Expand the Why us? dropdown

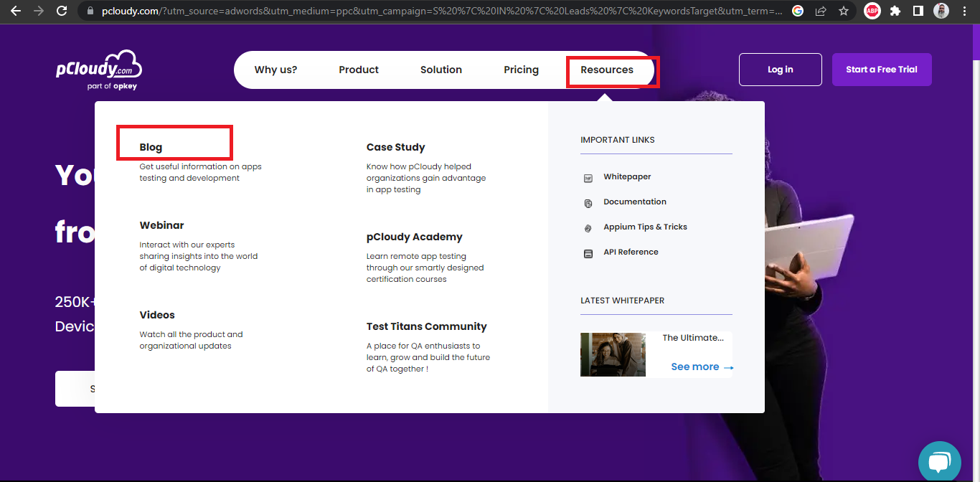(275, 70)
